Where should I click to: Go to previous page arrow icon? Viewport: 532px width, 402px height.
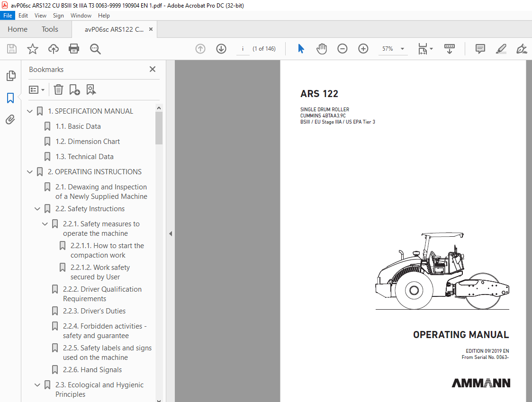(200, 49)
